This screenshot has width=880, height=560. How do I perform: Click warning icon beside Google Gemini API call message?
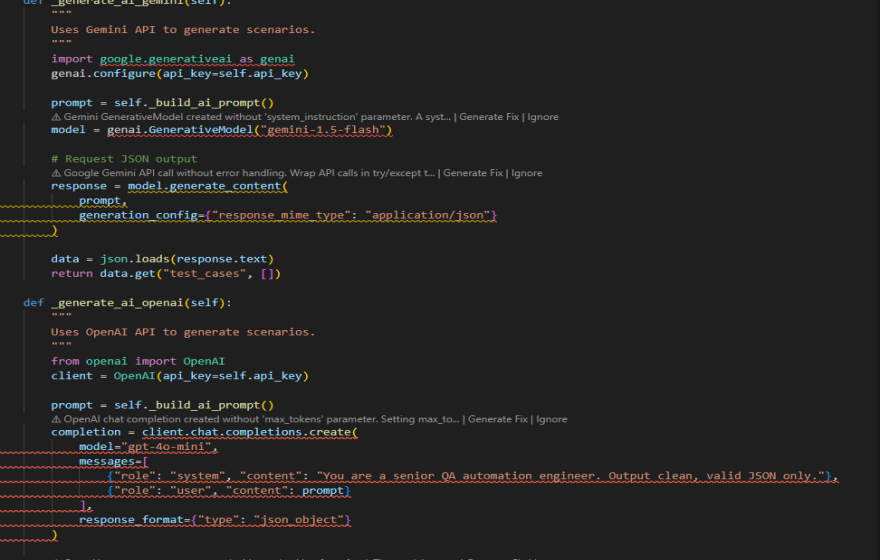click(x=56, y=173)
